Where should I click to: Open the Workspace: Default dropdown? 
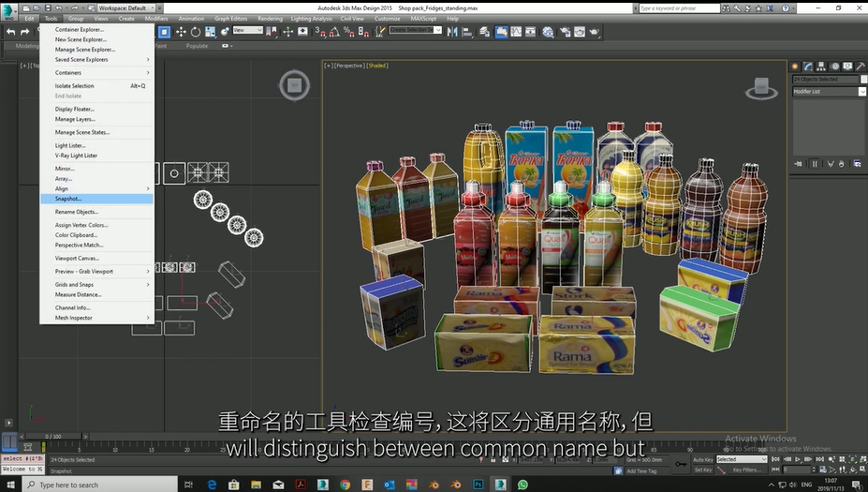(x=125, y=7)
